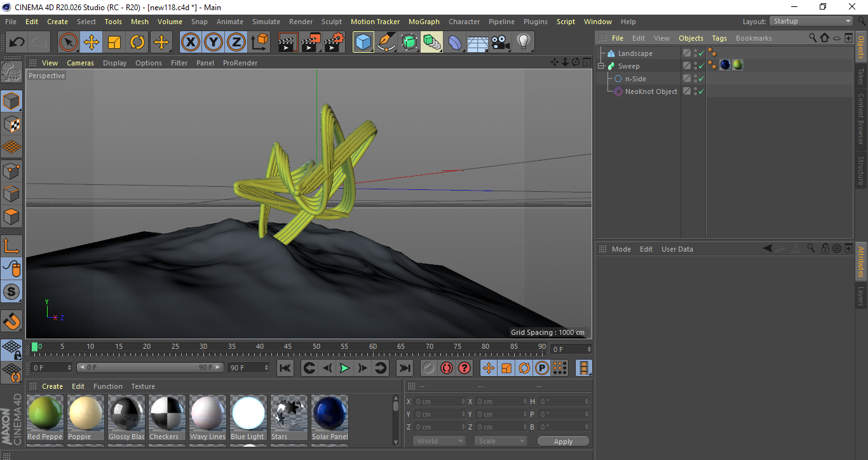Click the H rotation input field
Viewport: 868px width, 460px height.
click(x=565, y=402)
